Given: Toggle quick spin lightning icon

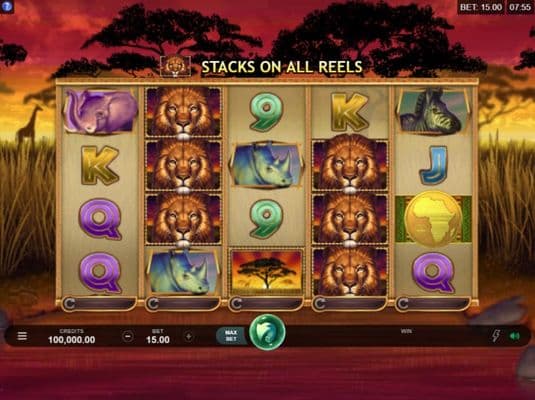Looking at the screenshot, I should coord(495,336).
